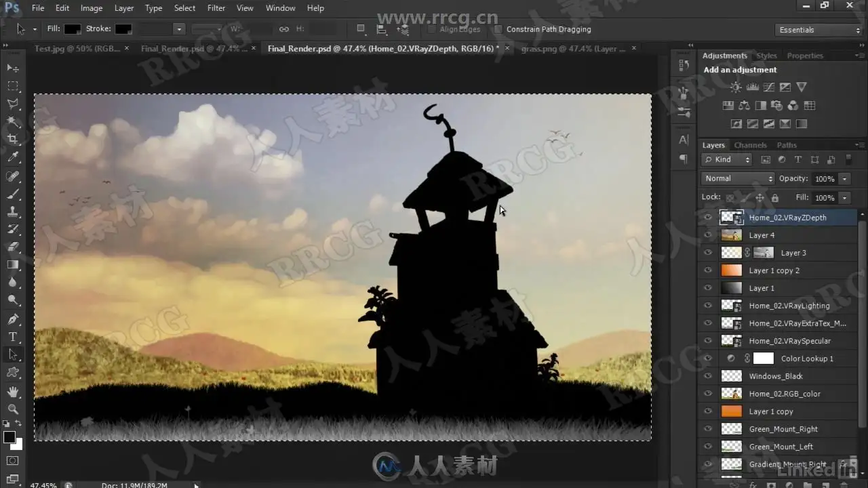Select the Dodge tool
The image size is (868, 488).
(13, 300)
